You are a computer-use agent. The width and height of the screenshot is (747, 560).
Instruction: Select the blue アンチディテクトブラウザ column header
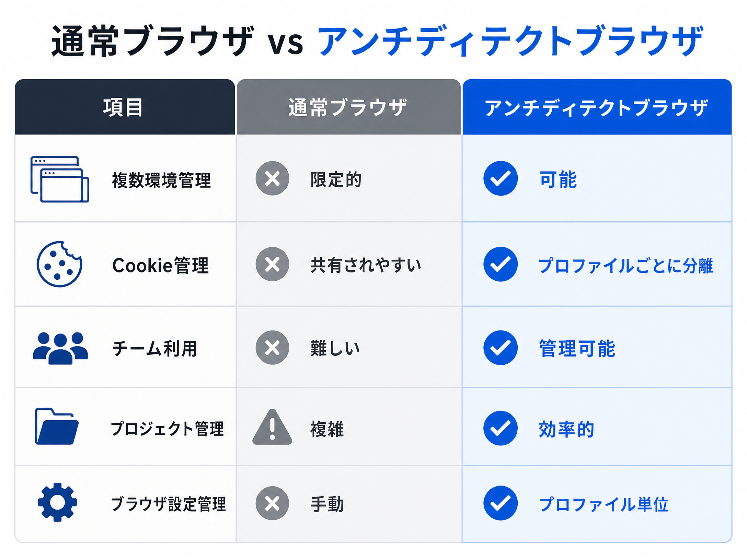point(597,107)
